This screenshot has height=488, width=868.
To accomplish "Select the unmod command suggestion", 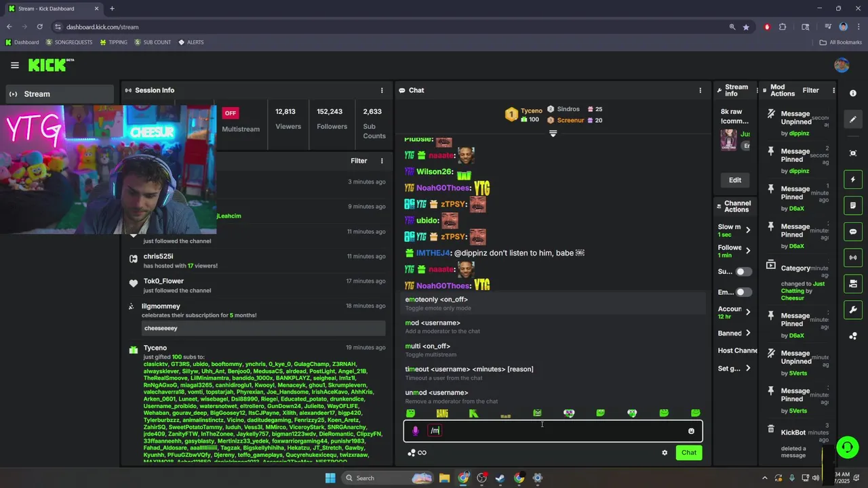I will point(554,396).
